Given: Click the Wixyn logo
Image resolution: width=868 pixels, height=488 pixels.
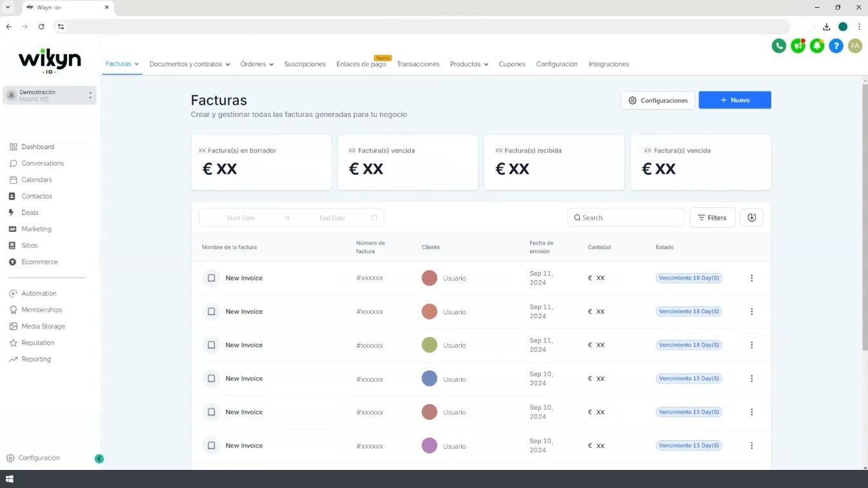Looking at the screenshot, I should pyautogui.click(x=50, y=62).
